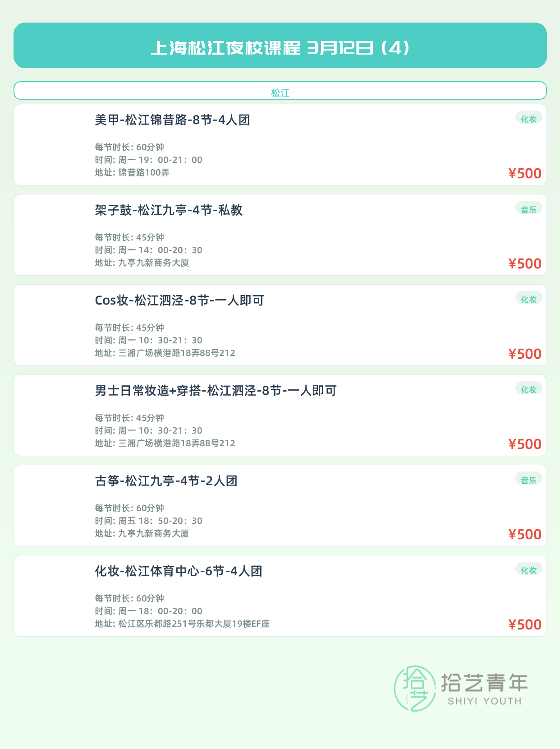Open the 男士日常妆造+穿搭 course title
560x749 pixels.
click(x=216, y=391)
